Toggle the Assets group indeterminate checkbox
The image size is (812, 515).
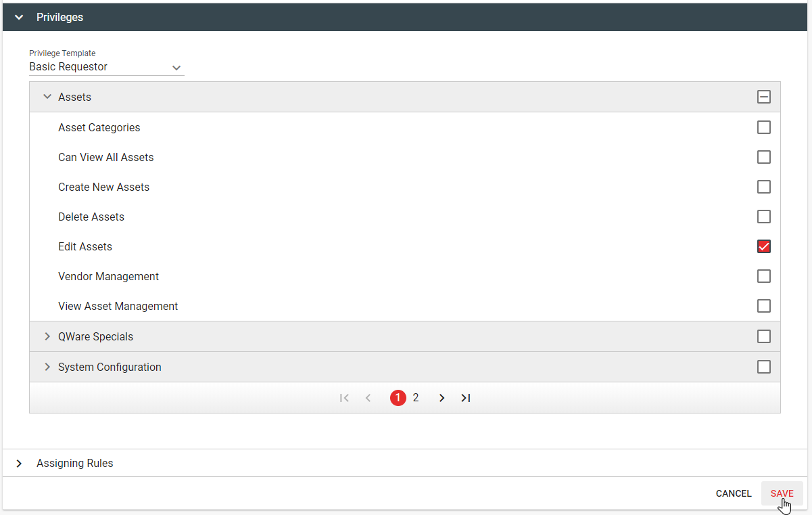tap(764, 97)
